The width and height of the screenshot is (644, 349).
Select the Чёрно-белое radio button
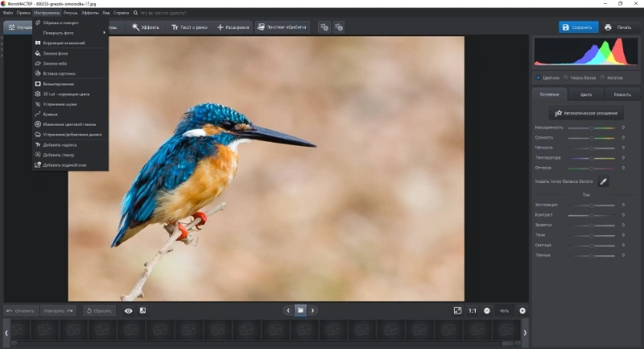point(566,77)
